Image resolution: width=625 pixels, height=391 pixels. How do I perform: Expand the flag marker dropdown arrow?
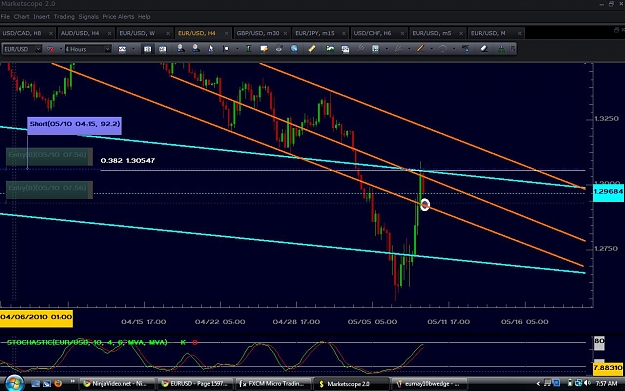(237, 49)
